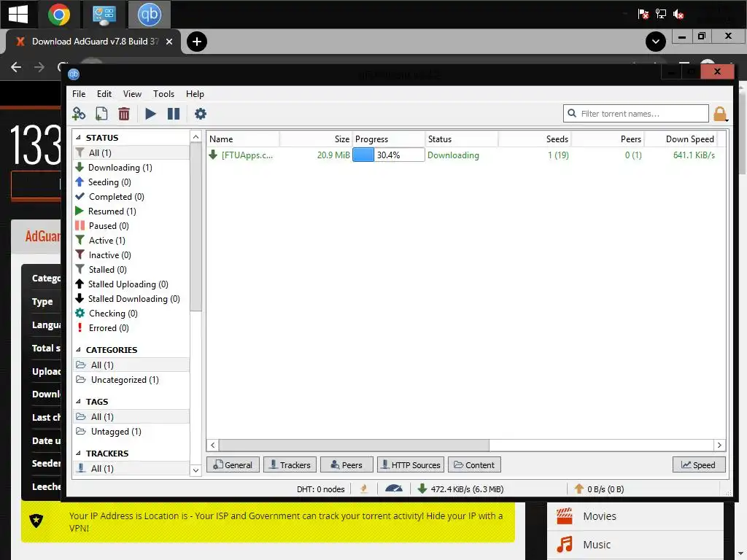
Task: Click sidebar scroll down arrow
Action: [196, 470]
